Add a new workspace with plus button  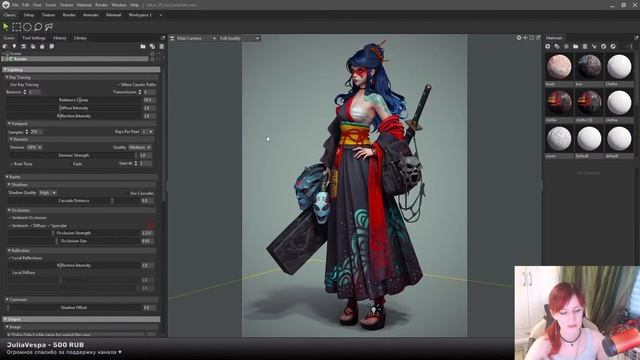point(160,15)
